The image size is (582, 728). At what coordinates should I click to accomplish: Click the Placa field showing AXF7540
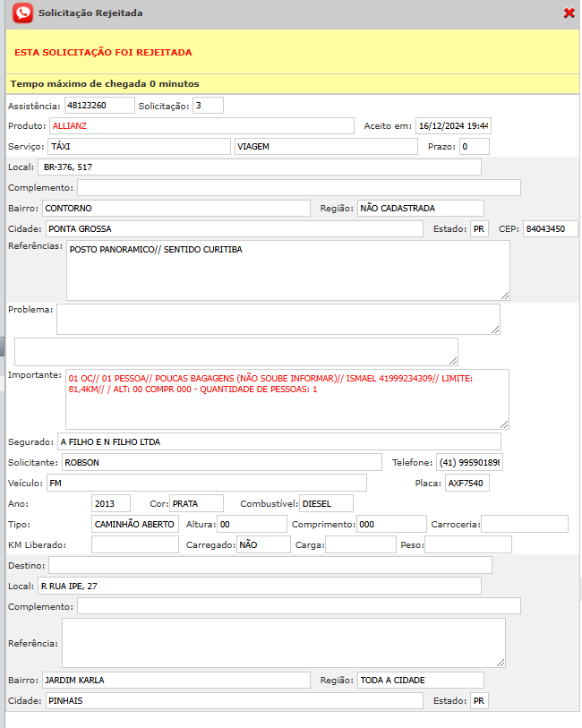coord(467,484)
